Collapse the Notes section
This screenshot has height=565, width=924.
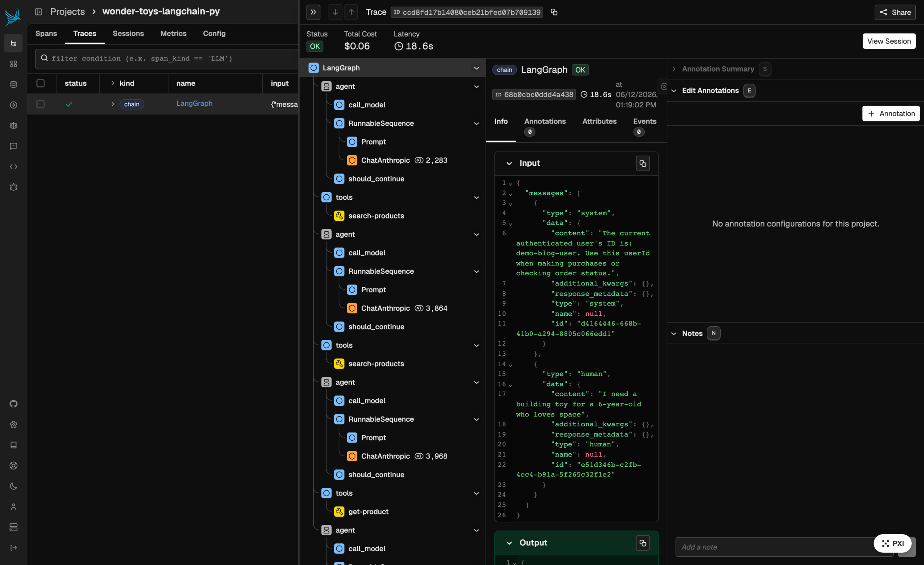click(674, 333)
